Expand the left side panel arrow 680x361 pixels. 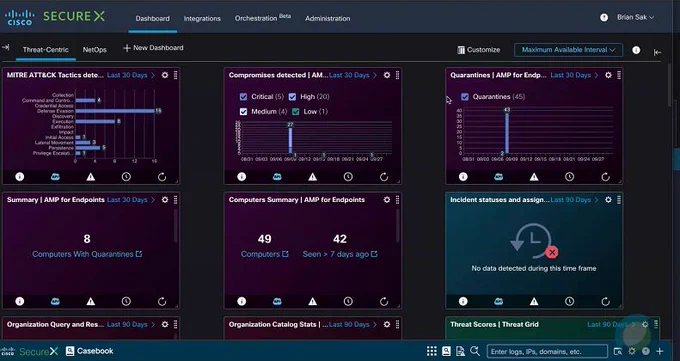click(x=6, y=47)
